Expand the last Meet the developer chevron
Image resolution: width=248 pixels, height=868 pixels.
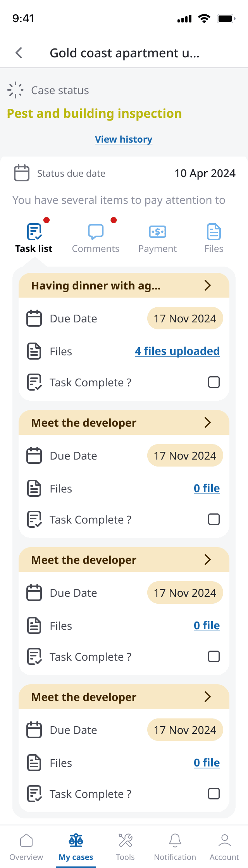coord(208,697)
